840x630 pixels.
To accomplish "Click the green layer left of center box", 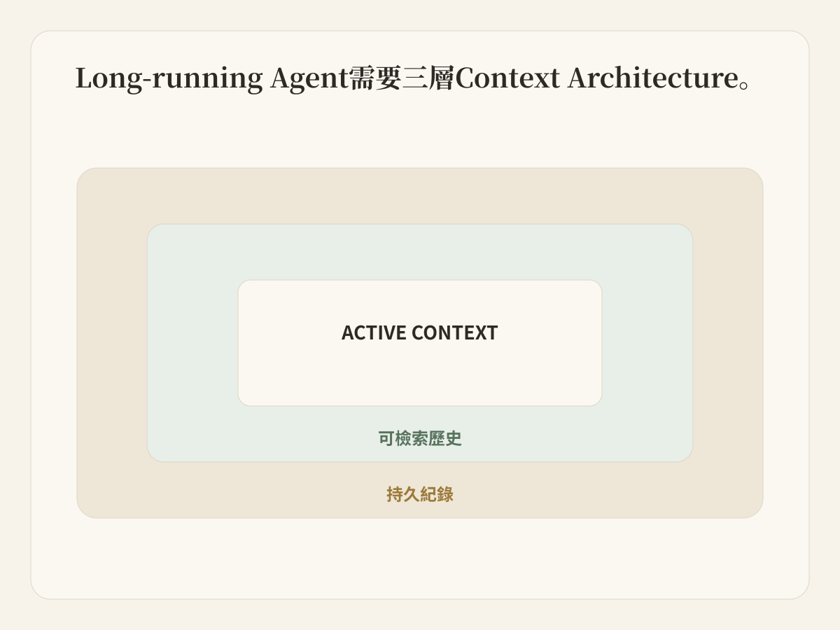I will coord(192,343).
